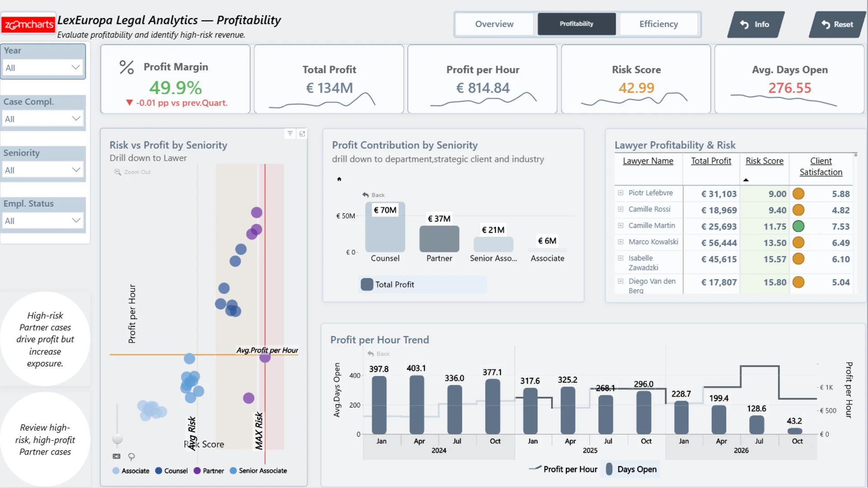Screen dimensions: 868x488
Task: Click the January 2024 bar in trend chart
Action: point(379,405)
